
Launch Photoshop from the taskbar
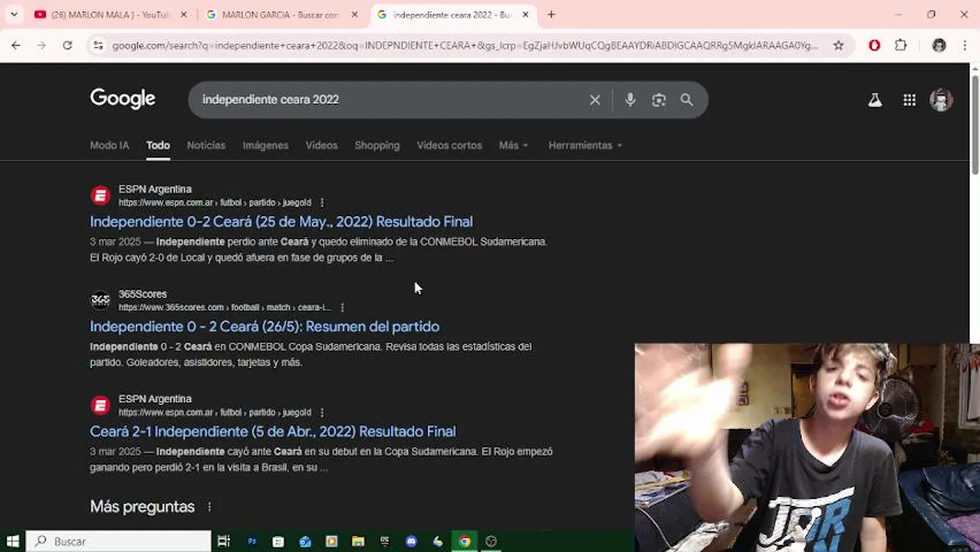point(252,541)
